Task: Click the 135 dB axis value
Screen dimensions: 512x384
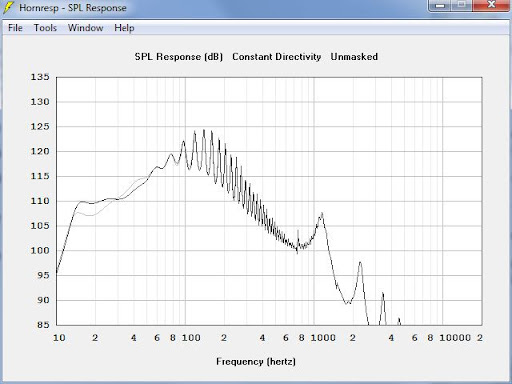Action: [40, 77]
